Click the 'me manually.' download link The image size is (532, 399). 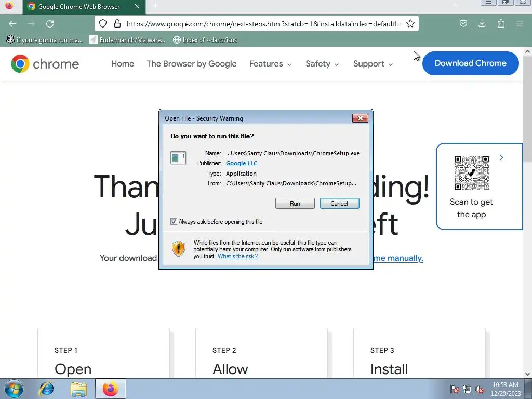(398, 258)
